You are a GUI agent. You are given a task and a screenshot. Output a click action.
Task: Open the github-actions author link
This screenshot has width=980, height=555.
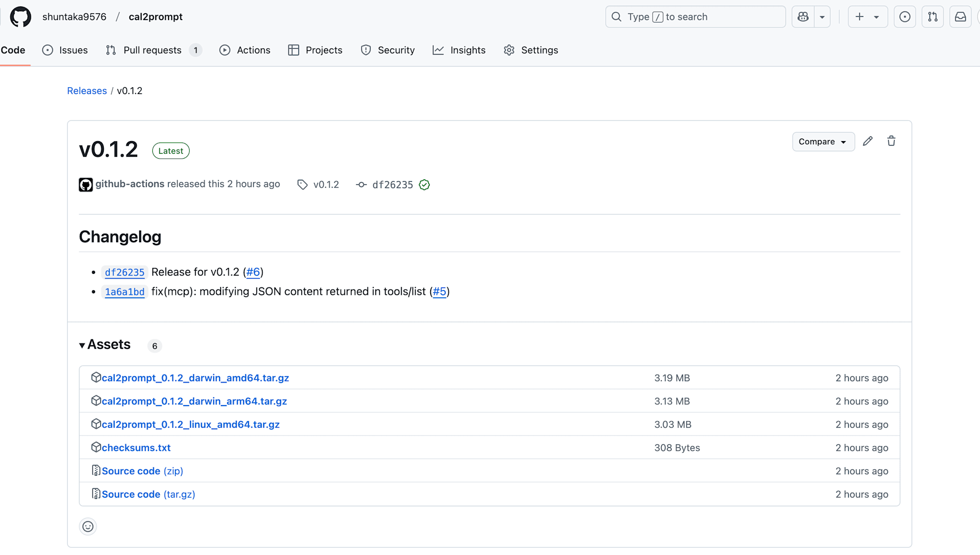pyautogui.click(x=130, y=184)
